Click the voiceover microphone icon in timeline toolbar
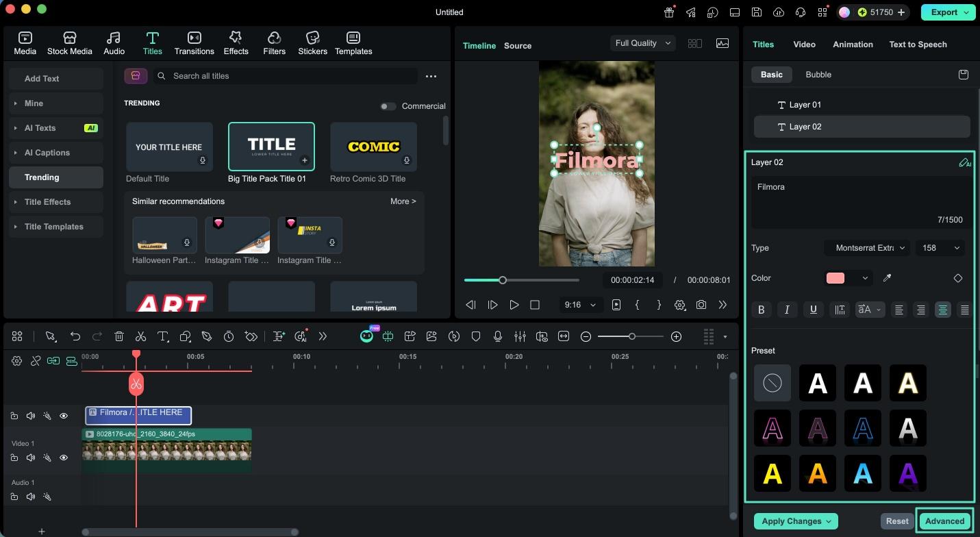This screenshot has height=537, width=980. tap(498, 336)
